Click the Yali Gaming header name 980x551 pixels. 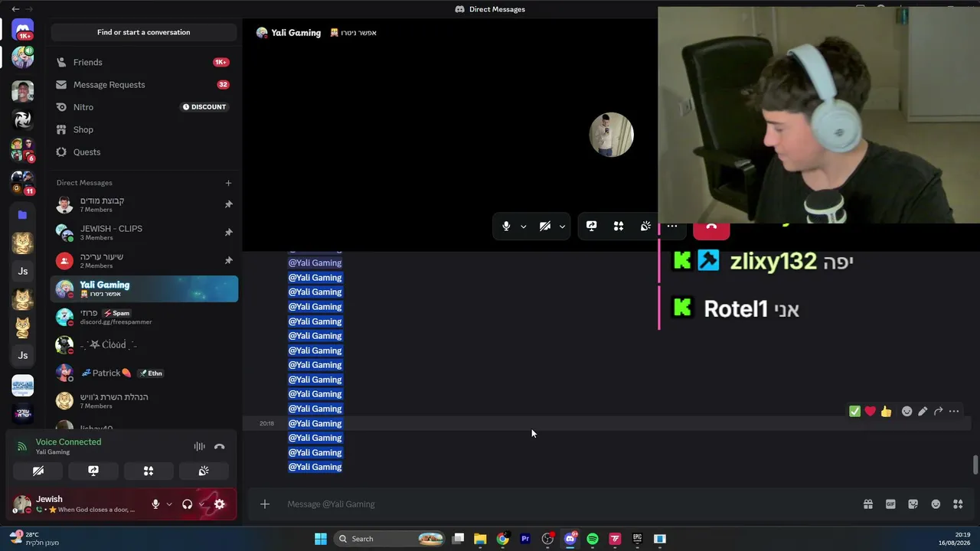pos(296,33)
